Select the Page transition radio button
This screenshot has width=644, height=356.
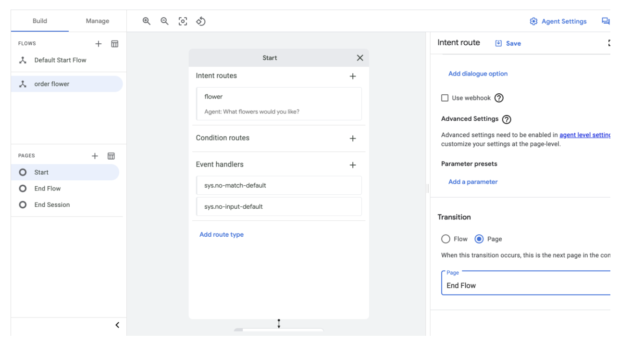click(x=479, y=239)
